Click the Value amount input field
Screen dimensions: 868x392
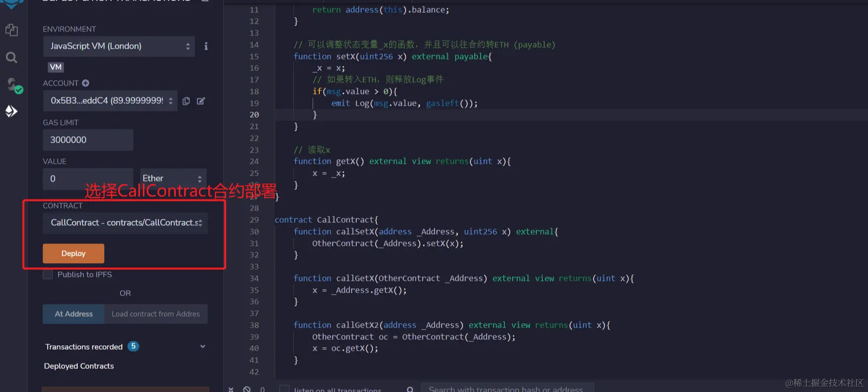pyautogui.click(x=88, y=179)
